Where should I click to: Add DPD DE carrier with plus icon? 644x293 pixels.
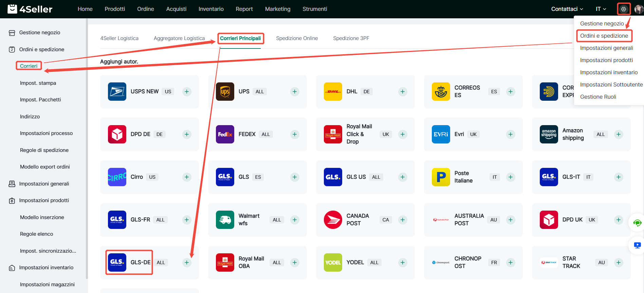click(x=187, y=134)
